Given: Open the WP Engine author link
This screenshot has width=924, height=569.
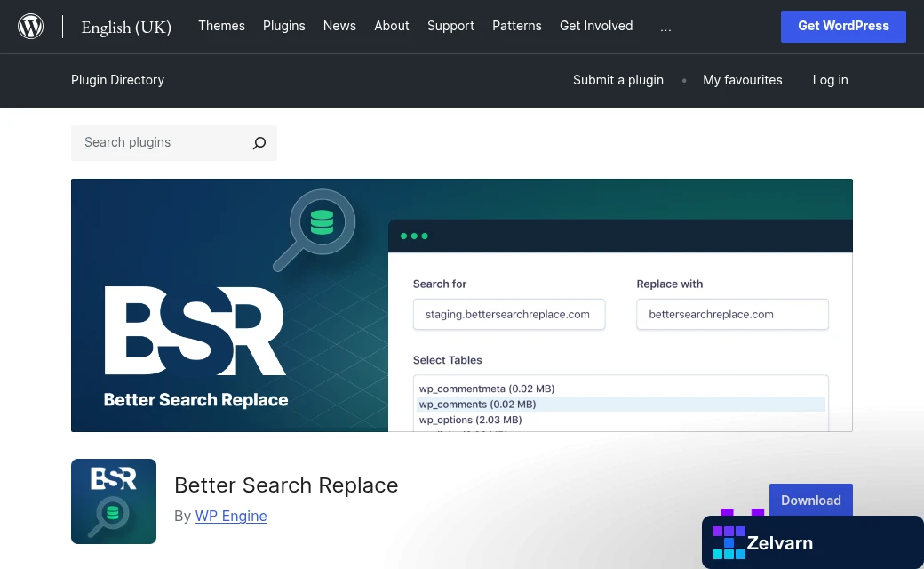Looking at the screenshot, I should point(231,516).
